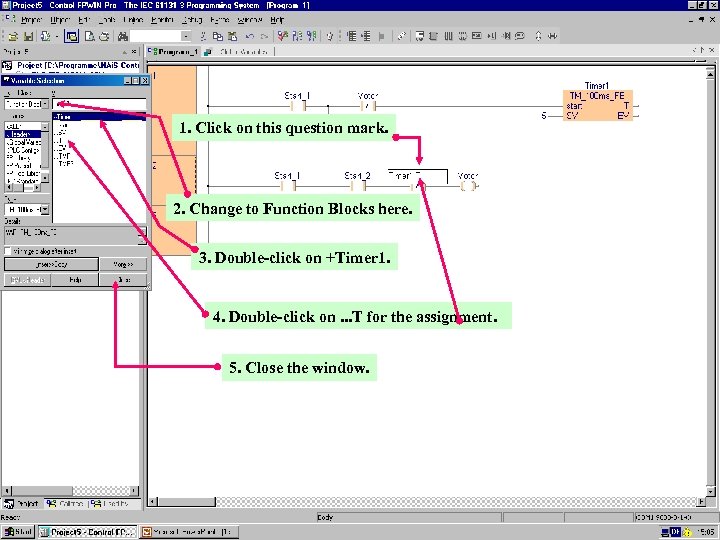Click the Project [D:\Programme... tree root
The height and width of the screenshot is (540, 720).
tap(72, 65)
